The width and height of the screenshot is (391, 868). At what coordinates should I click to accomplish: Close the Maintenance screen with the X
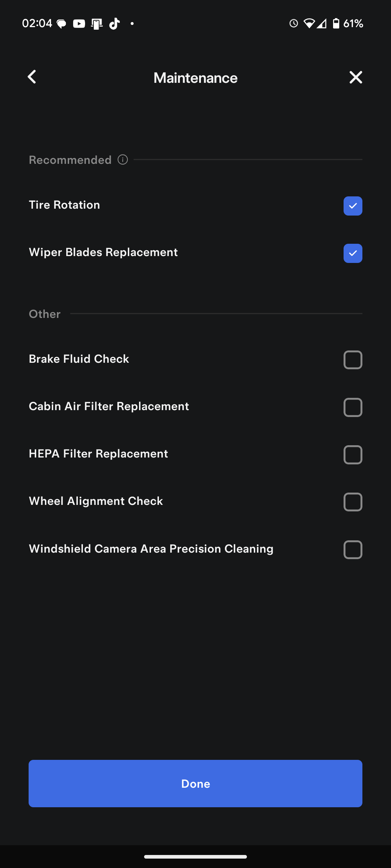(356, 77)
